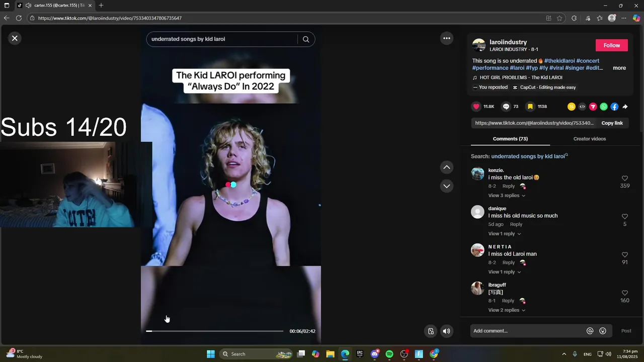The image size is (644, 362).
Task: Switch to the Creator videos tab
Action: (589, 139)
